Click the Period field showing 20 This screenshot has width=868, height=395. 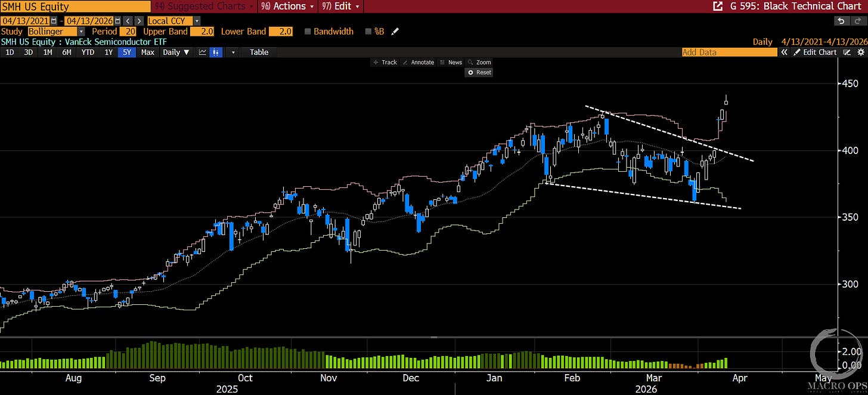coord(128,32)
